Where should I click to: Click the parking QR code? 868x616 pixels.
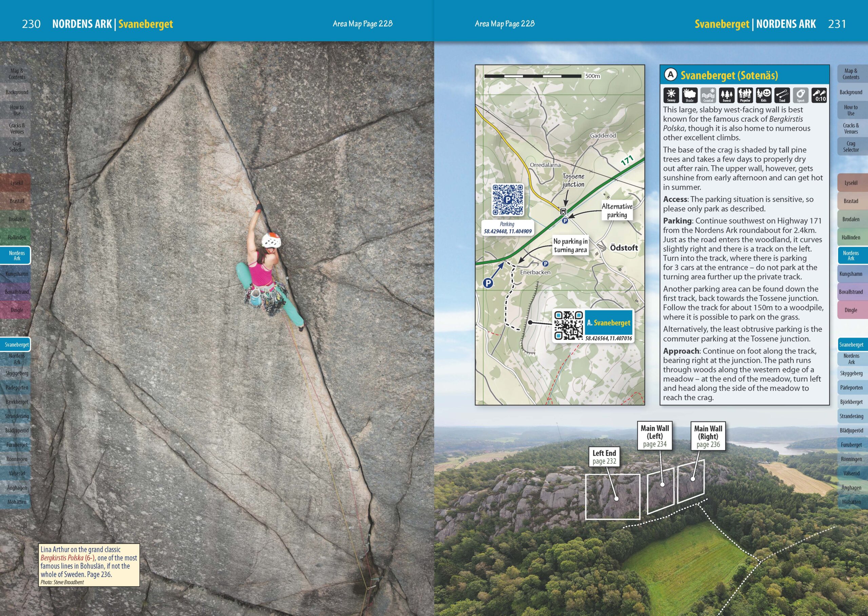pos(508,199)
